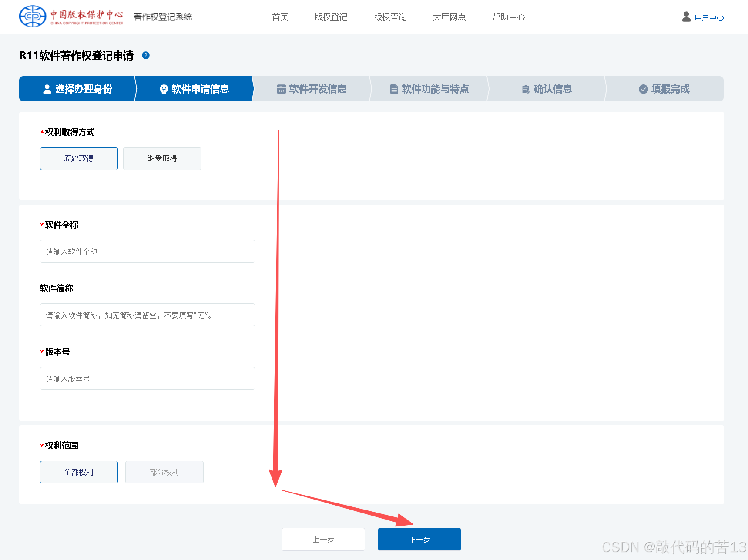Click the code icon in 软件开发信息 step
Viewport: 748px width, 560px height.
pyautogui.click(x=281, y=89)
